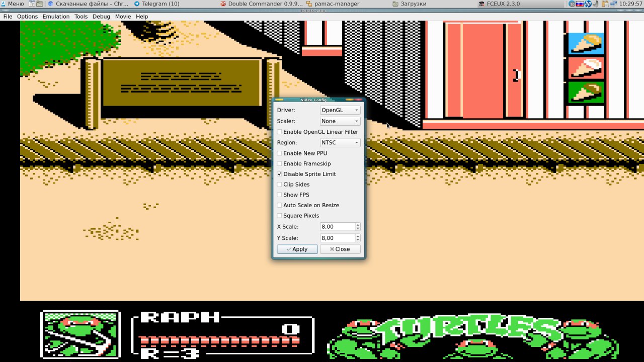Decrease X Scale with down arrow
The image size is (644, 362).
[358, 229]
